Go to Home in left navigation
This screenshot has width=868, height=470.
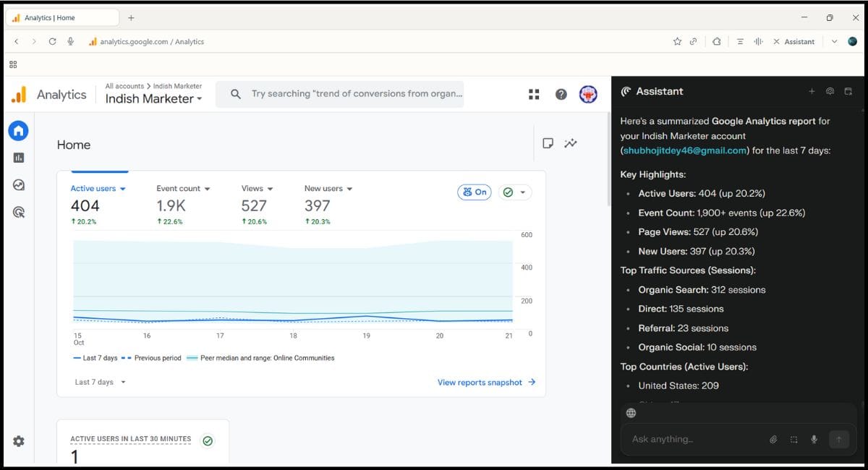pos(19,131)
